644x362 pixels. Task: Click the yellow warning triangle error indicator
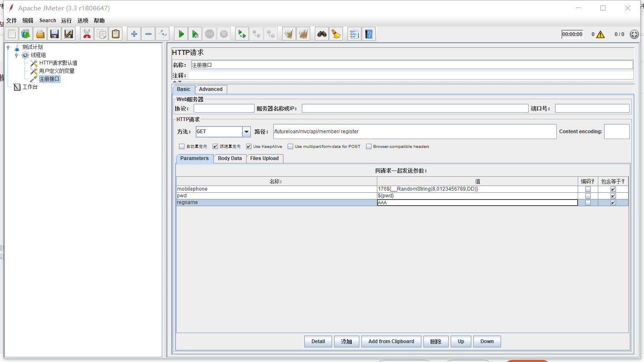pos(600,34)
